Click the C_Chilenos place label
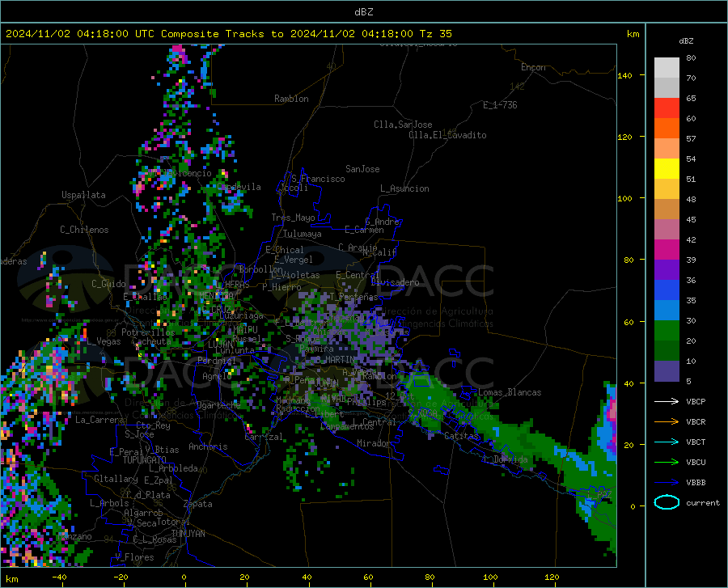This screenshot has height=588, width=728. [84, 230]
